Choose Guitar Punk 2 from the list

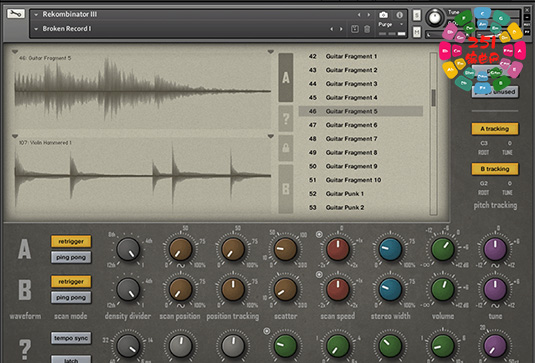[361, 207]
